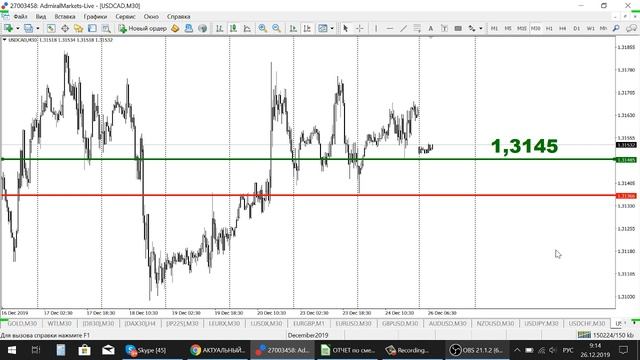Open the chat bubbles icon

pyautogui.click(x=631, y=28)
